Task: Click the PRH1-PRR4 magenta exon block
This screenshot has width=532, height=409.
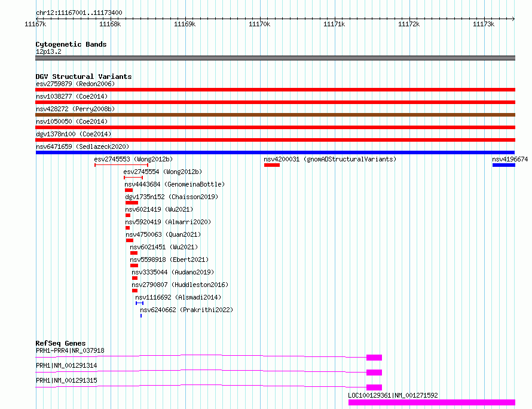Action: [x=374, y=358]
